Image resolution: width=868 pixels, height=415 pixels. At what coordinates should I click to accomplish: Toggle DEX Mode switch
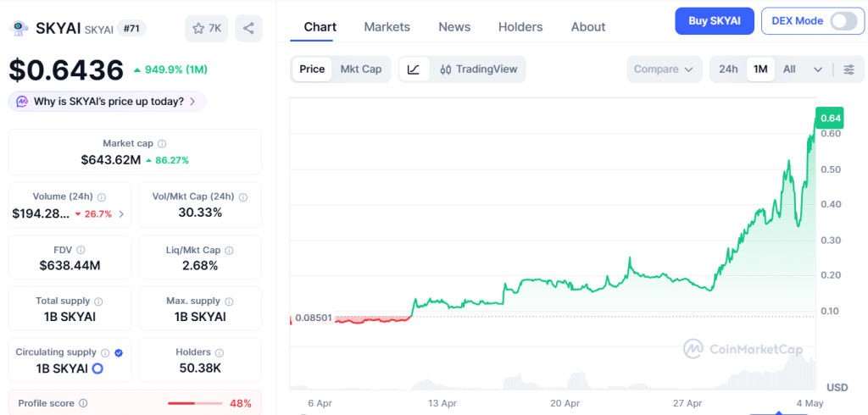843,21
